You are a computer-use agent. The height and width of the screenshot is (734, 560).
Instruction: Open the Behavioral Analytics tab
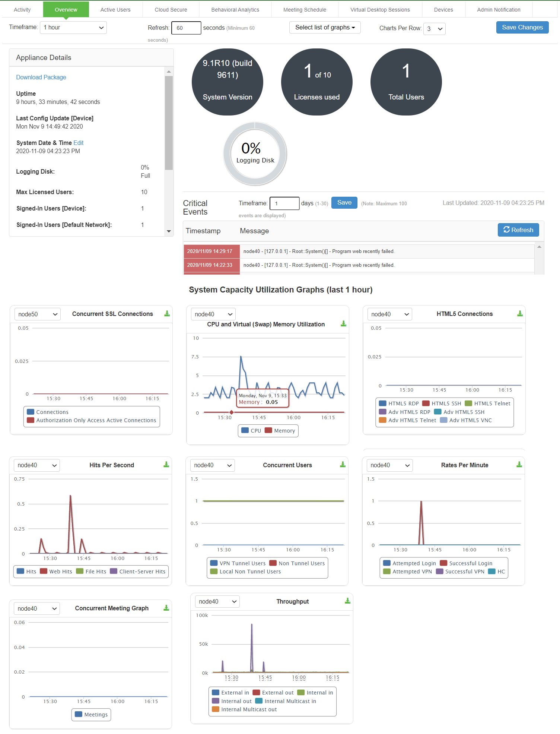tap(235, 10)
